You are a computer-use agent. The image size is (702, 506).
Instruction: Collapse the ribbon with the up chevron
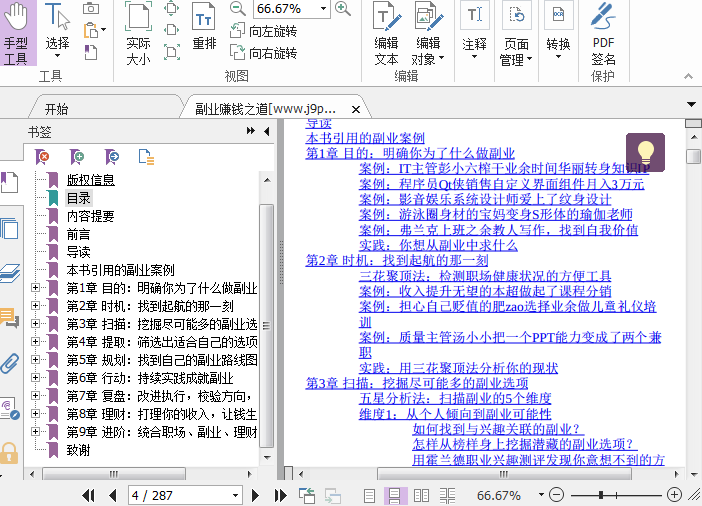tap(689, 77)
